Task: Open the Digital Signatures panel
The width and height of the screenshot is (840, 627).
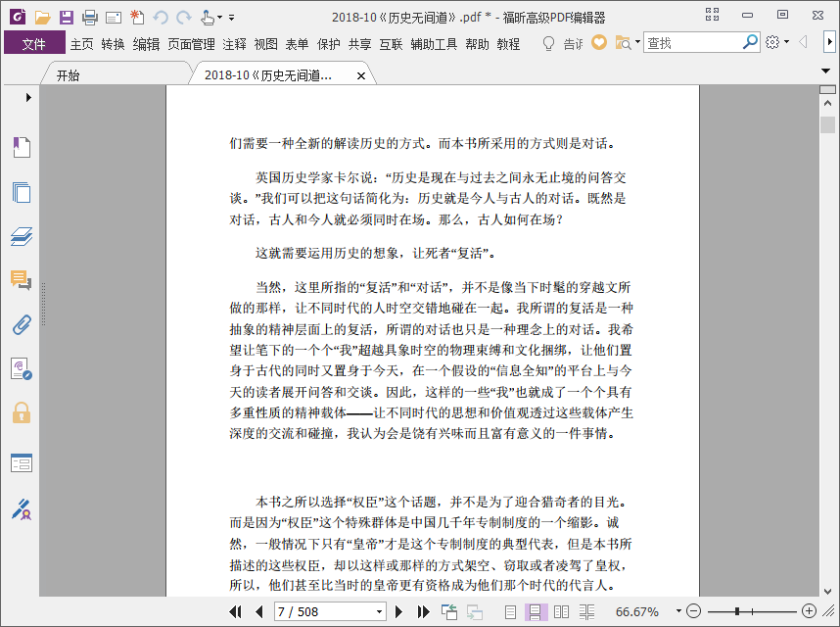Action: click(x=22, y=368)
